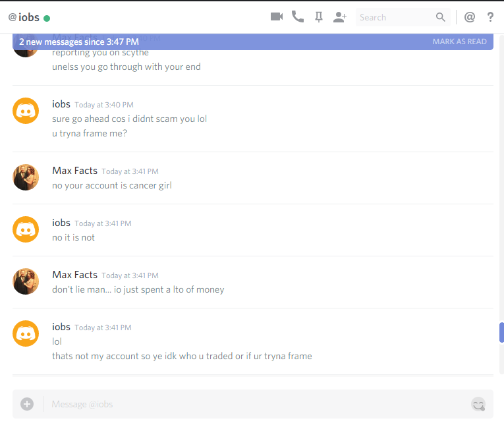Click Max Facts avatar on cancer girl message

[26, 177]
